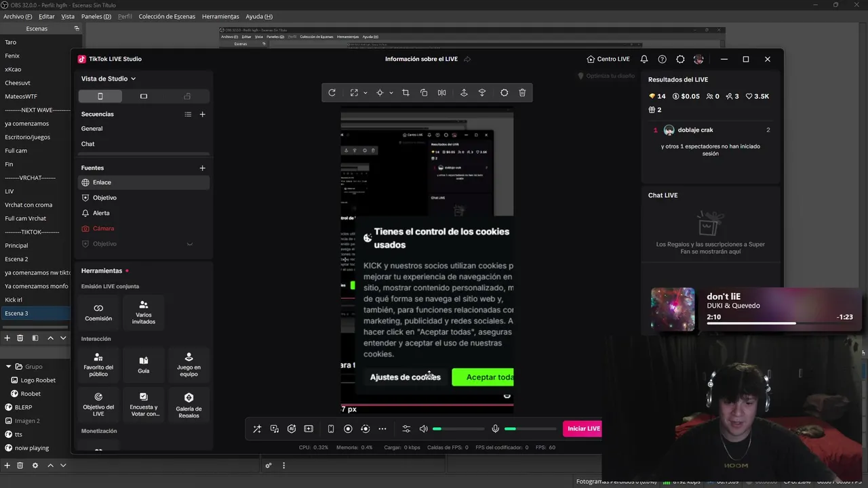The width and height of the screenshot is (868, 488).
Task: Select the dont liE album thumbnail
Action: (673, 310)
